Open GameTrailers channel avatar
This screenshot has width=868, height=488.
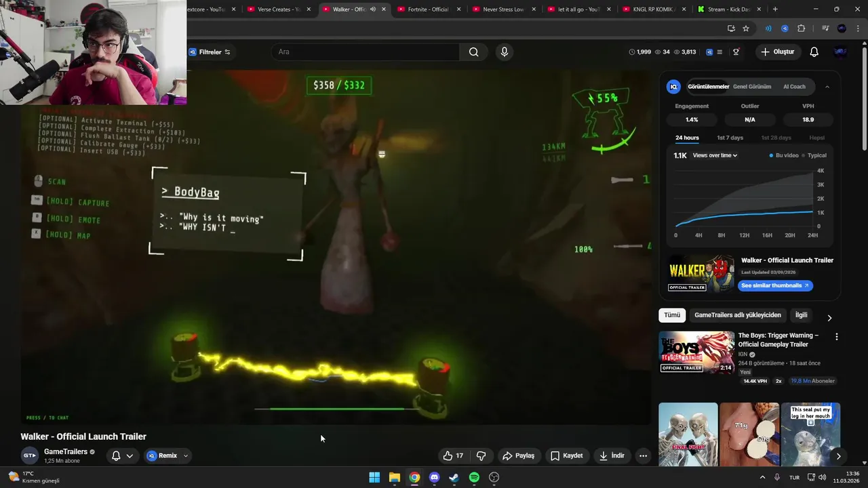point(29,455)
